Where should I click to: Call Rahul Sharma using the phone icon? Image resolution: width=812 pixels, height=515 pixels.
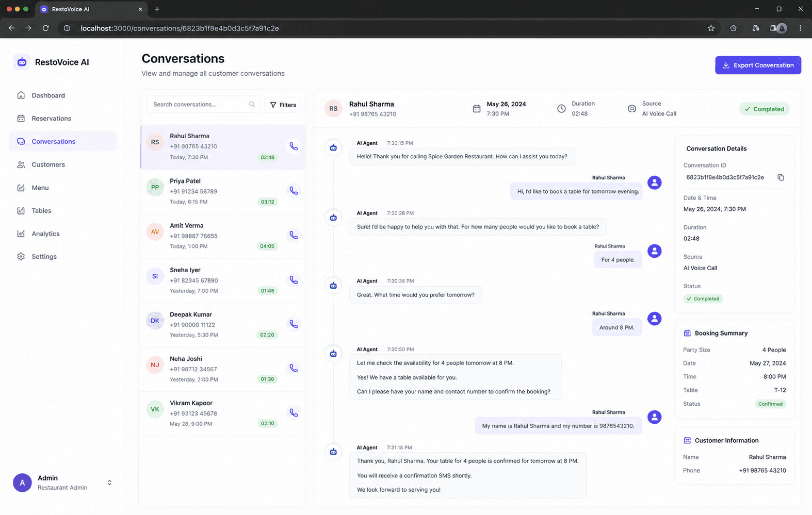coord(294,146)
